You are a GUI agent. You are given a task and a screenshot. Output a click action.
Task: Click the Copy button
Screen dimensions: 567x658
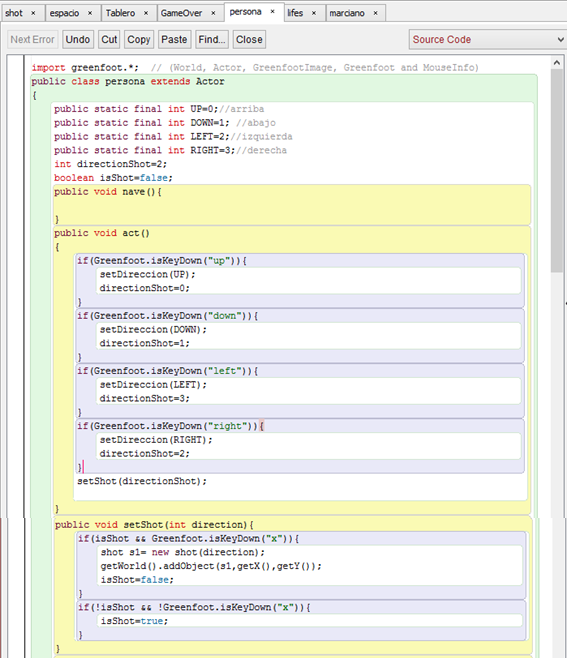click(x=139, y=39)
